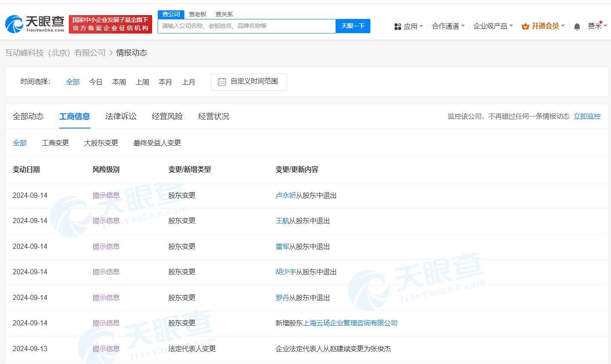
Task: Click the calendar icon in 自定义时间范围
Action: click(x=221, y=81)
